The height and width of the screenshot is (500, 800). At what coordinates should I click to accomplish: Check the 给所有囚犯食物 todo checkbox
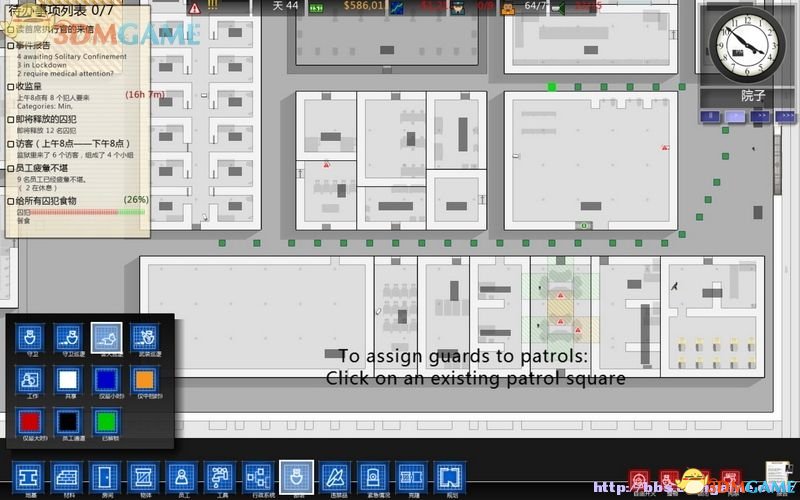tap(11, 201)
